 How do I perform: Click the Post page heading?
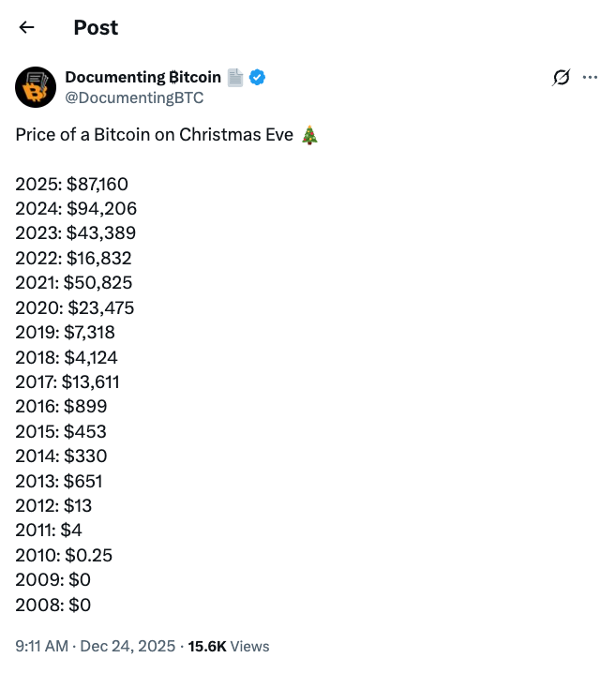pyautogui.click(x=96, y=27)
